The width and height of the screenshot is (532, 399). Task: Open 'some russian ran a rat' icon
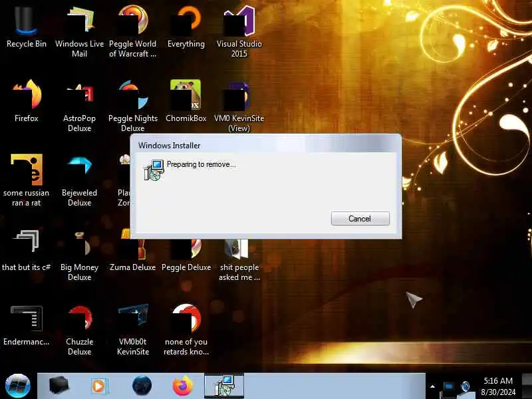click(x=26, y=180)
